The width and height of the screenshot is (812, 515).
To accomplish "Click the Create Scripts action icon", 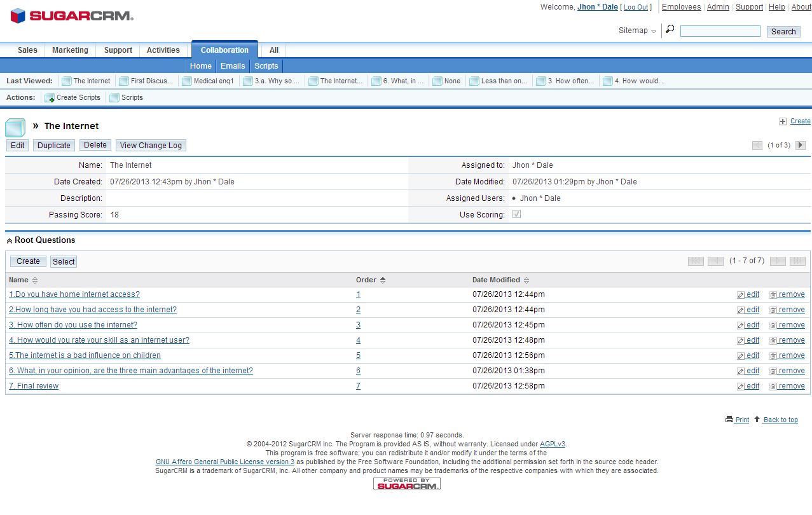I will point(49,98).
